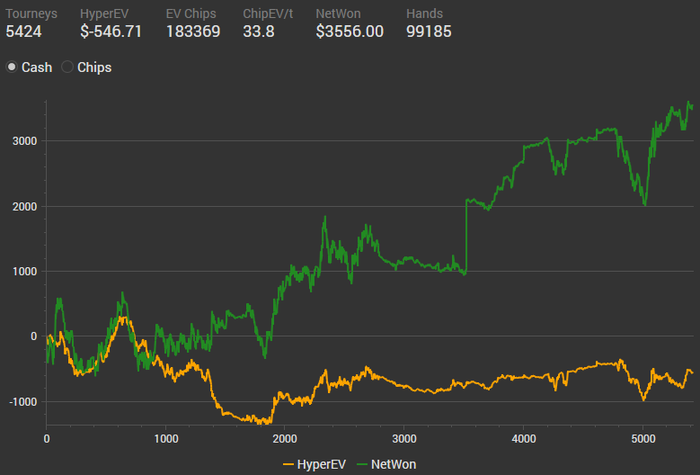Toggle the NetWon legend entry
The width and height of the screenshot is (700, 475).
point(387,464)
